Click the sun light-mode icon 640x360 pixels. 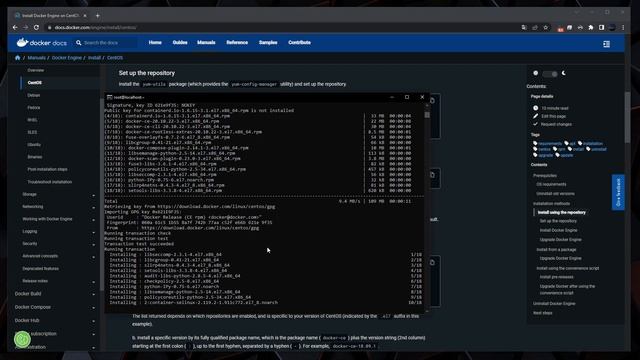point(536,73)
